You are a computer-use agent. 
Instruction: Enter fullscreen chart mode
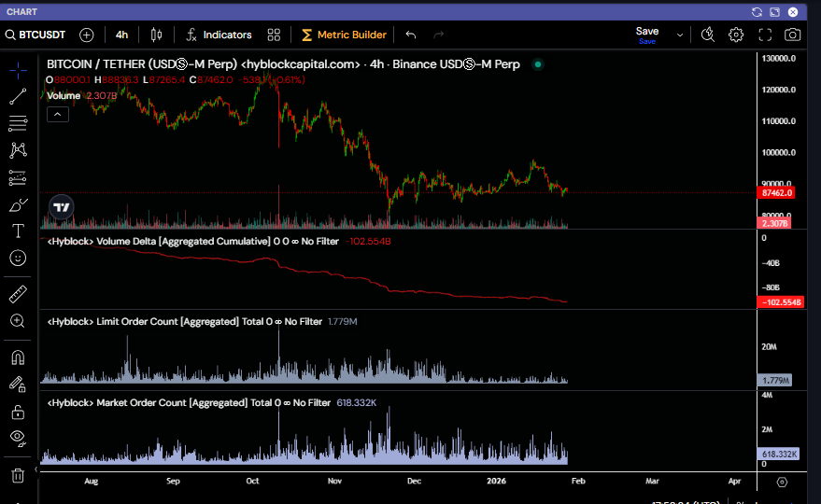(765, 35)
